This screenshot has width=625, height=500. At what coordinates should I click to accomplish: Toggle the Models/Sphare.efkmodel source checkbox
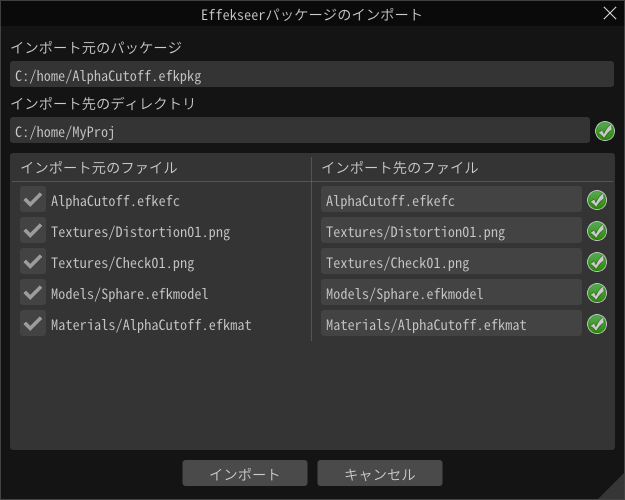[x=33, y=293]
